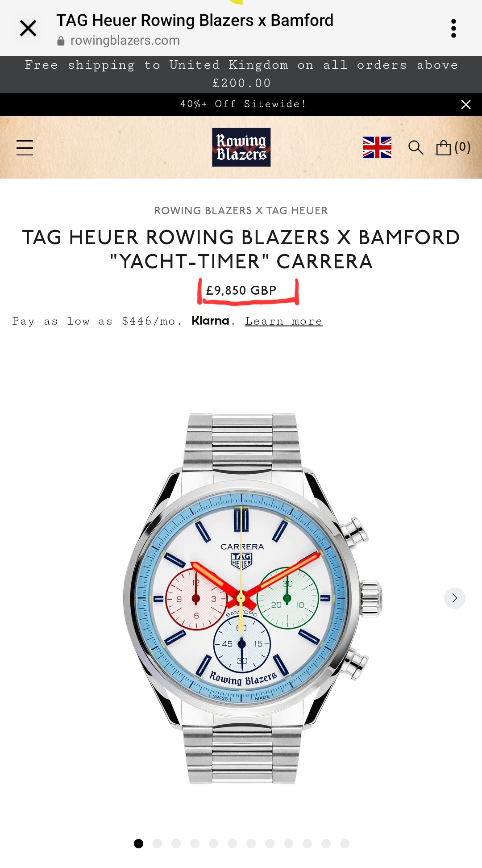
Task: Tap the Carrera watch product image
Action: [x=252, y=598]
